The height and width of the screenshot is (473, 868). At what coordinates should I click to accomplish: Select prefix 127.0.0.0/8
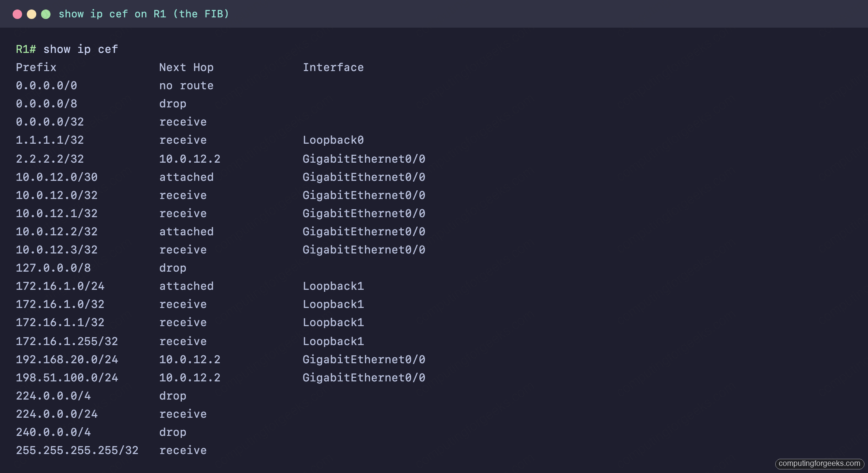click(x=53, y=268)
